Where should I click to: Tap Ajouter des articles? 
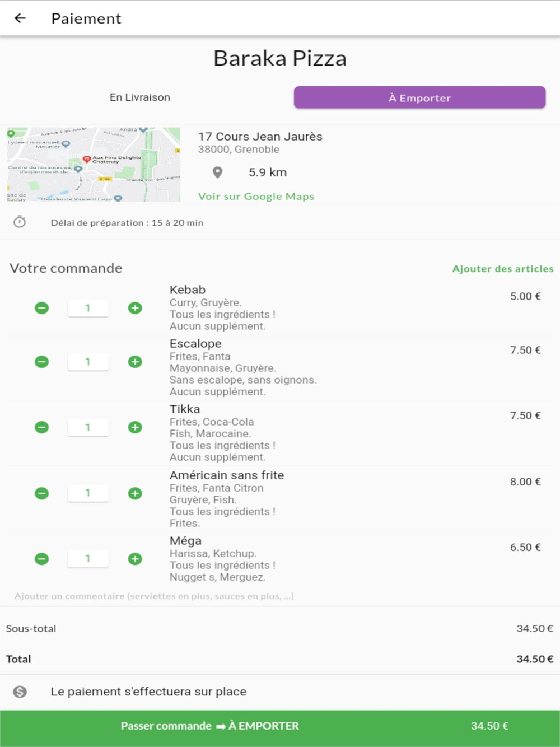pyautogui.click(x=503, y=269)
